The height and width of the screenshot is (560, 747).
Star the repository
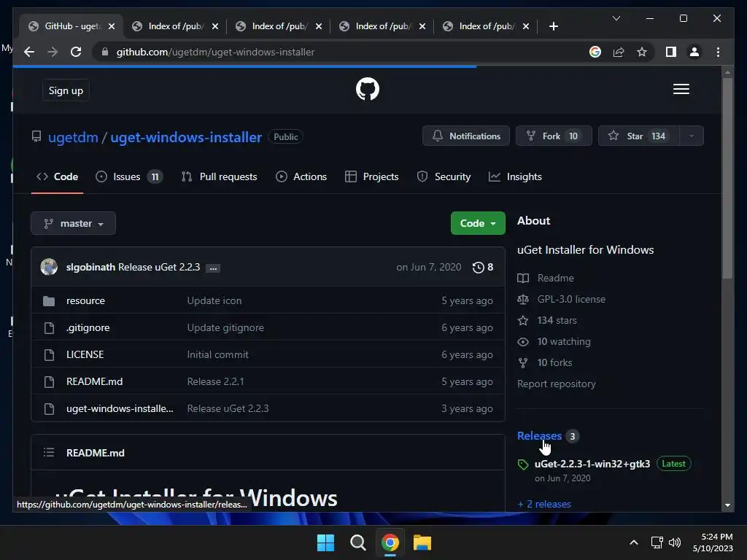coord(639,136)
